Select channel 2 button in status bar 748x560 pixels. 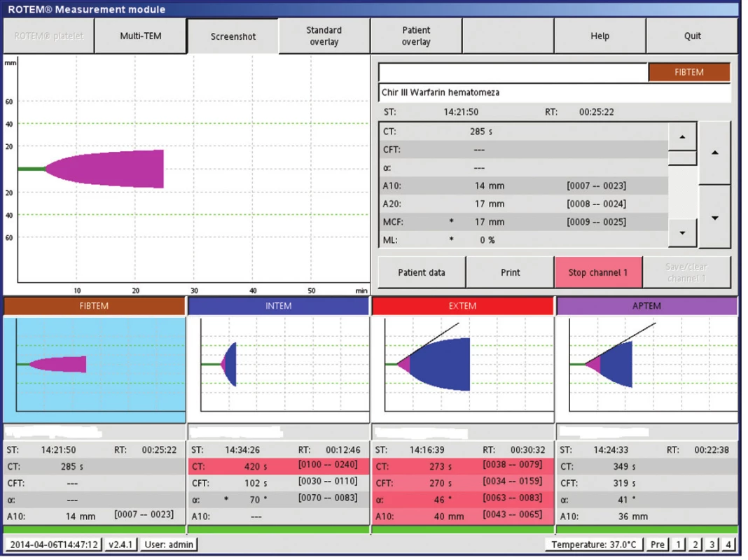695,545
